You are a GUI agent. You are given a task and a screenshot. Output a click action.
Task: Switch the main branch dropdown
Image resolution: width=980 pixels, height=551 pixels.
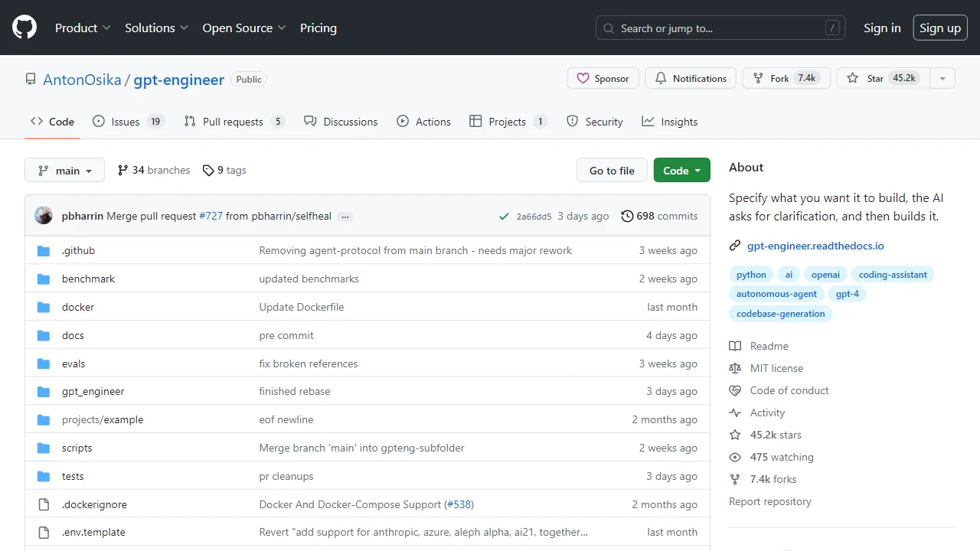tap(64, 170)
